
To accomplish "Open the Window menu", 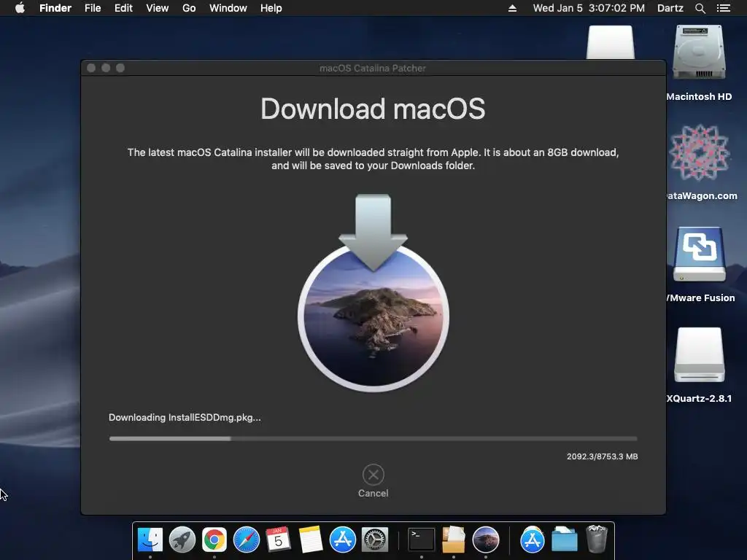I will [x=228, y=8].
